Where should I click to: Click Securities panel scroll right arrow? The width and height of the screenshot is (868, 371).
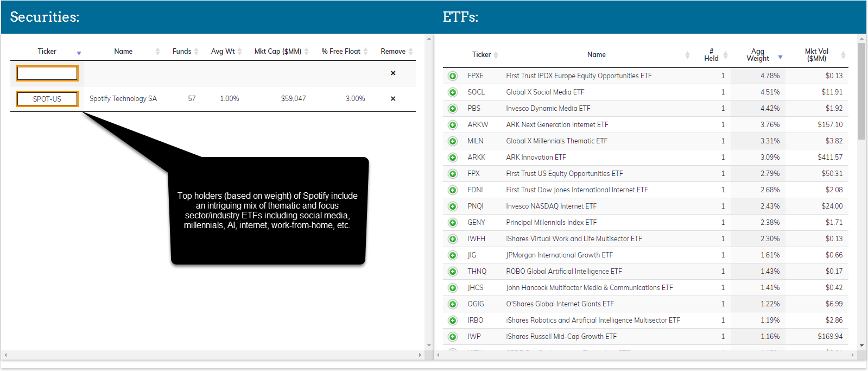420,355
